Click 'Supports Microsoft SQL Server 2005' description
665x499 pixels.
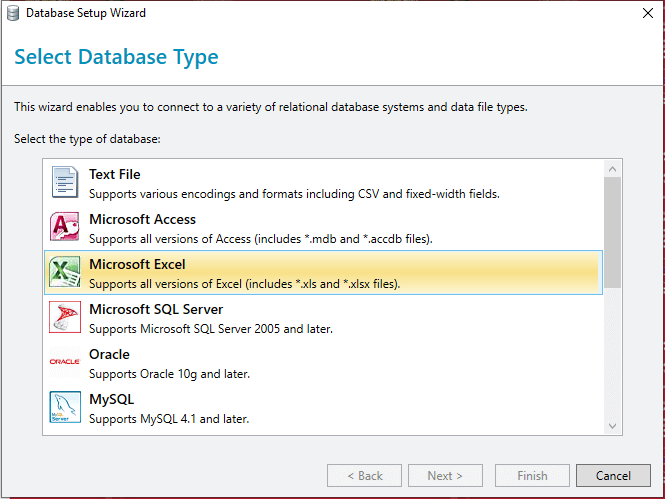211,329
